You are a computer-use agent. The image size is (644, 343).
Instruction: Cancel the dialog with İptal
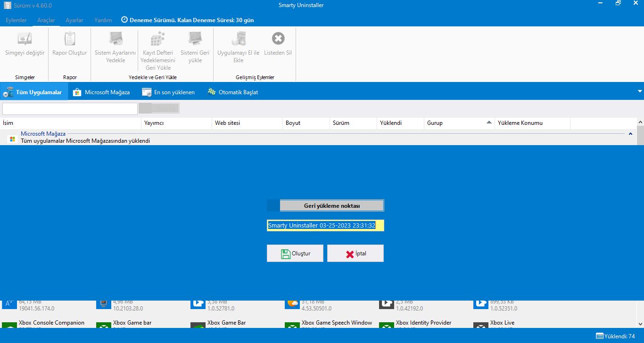pyautogui.click(x=355, y=253)
